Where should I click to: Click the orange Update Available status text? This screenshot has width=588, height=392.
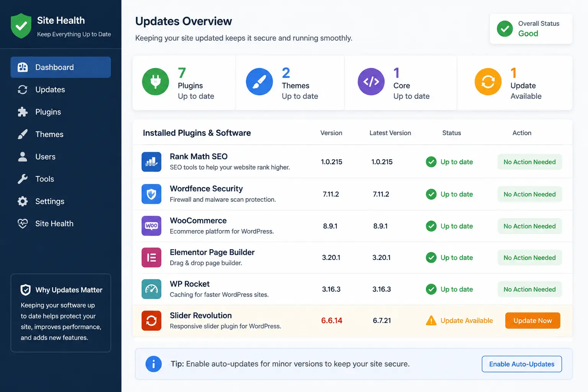click(x=467, y=320)
